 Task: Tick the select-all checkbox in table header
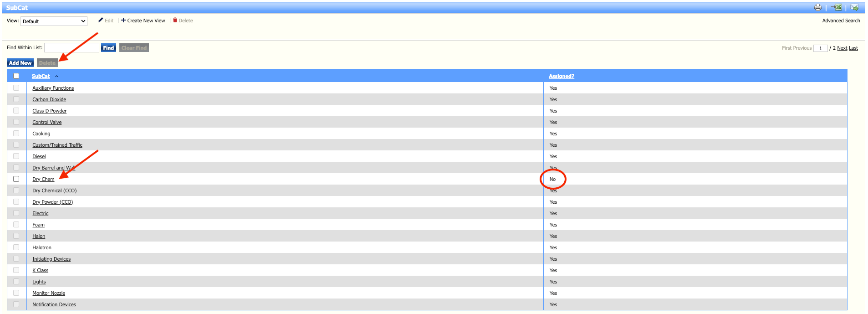tap(16, 76)
